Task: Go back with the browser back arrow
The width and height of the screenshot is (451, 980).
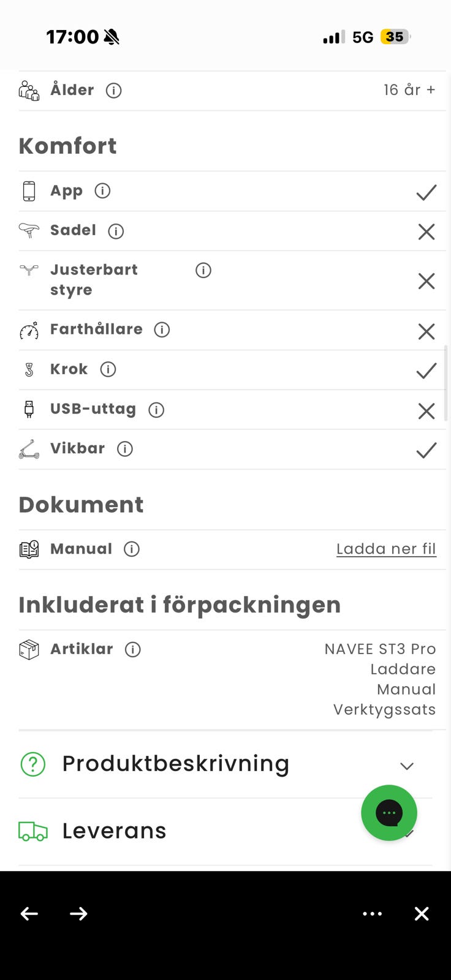Action: coord(29,914)
